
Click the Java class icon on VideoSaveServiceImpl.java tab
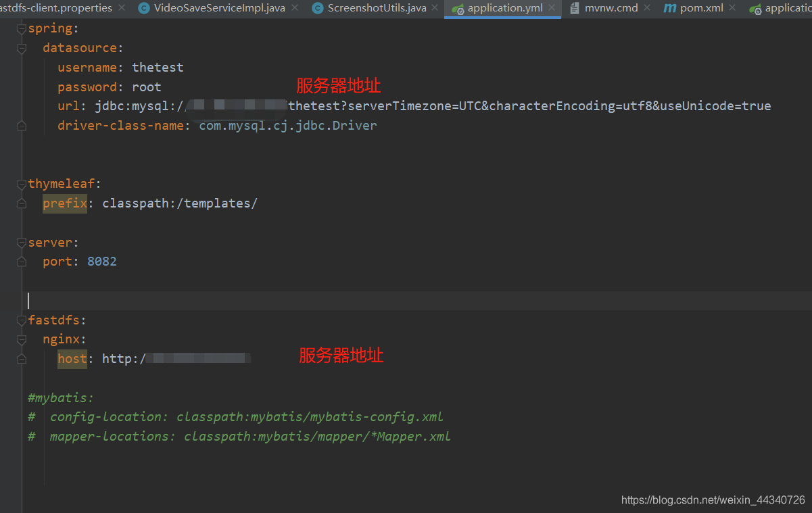pos(143,9)
